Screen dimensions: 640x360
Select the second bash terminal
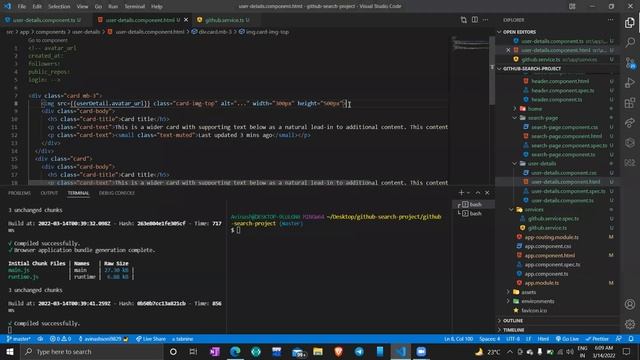[x=473, y=213]
